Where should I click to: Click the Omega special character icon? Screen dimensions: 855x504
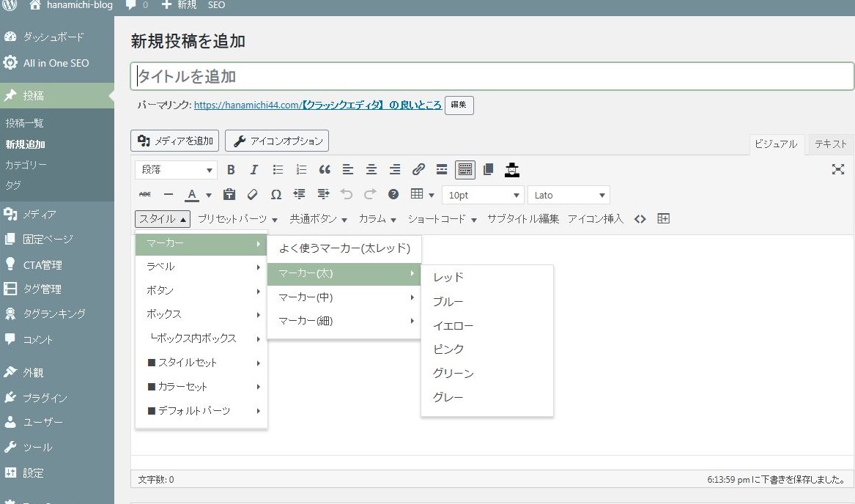[x=275, y=195]
